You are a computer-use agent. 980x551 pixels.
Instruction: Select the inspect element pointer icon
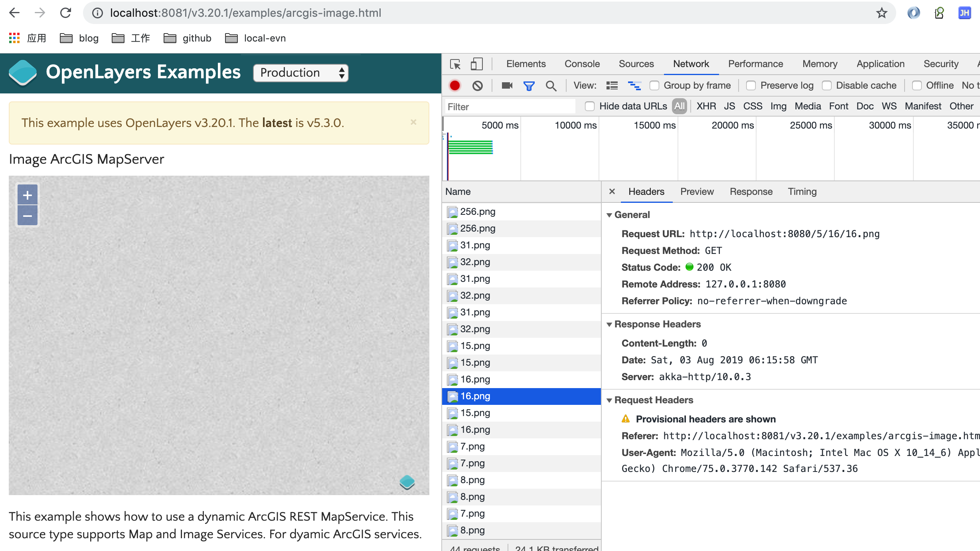coord(455,64)
